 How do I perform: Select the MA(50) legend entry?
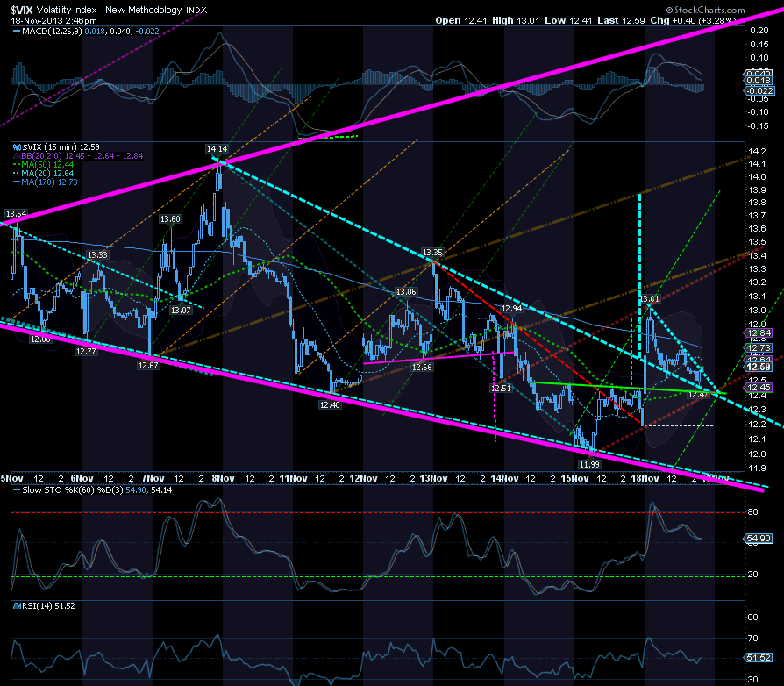point(47,165)
